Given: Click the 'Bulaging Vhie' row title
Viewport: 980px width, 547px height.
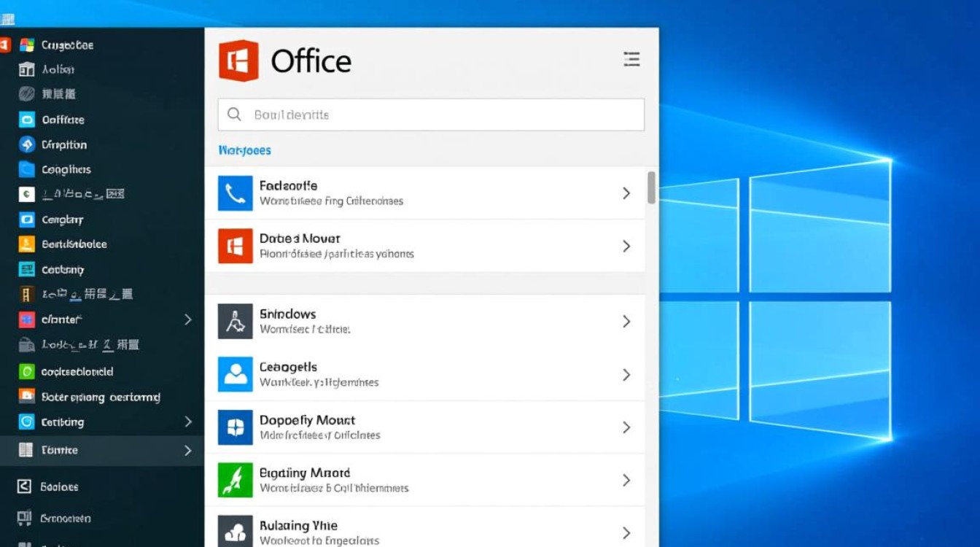Looking at the screenshot, I should (x=299, y=525).
